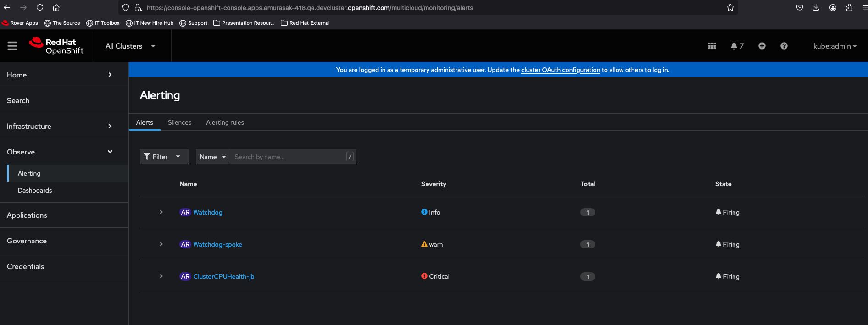Open the IT Toolbox bookmark
This screenshot has width=868, height=325.
point(103,23)
